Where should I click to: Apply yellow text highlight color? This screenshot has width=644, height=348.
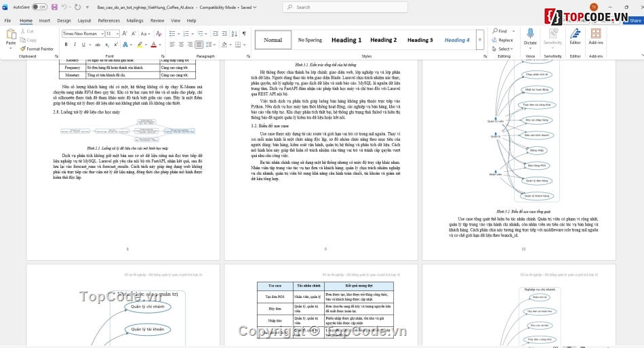tap(140, 44)
